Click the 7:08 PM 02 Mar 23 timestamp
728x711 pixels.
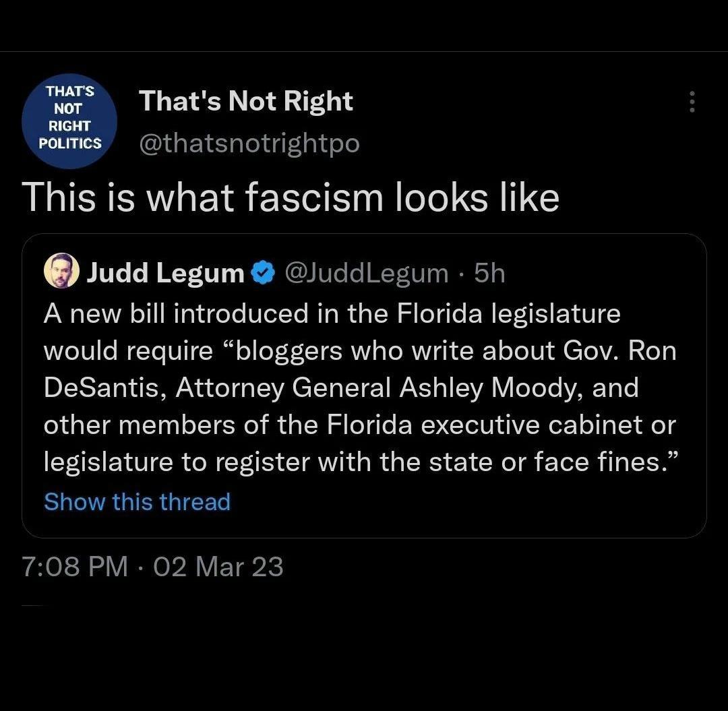click(152, 567)
